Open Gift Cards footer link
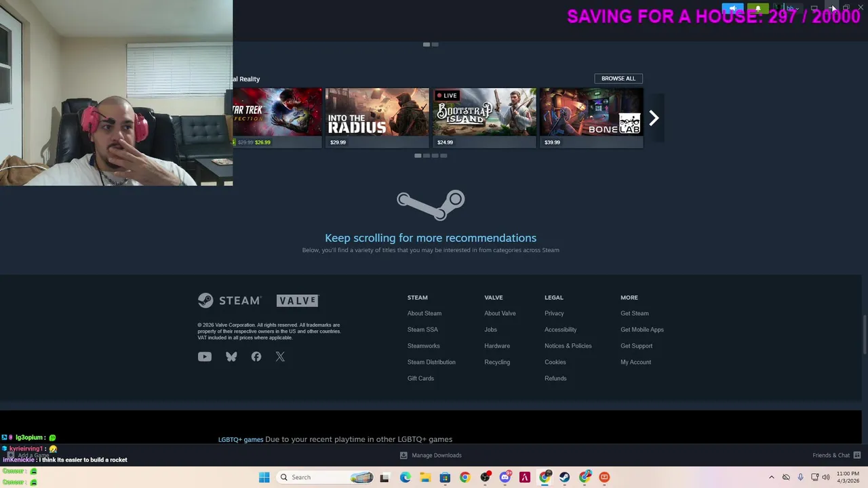868x488 pixels. [420, 378]
